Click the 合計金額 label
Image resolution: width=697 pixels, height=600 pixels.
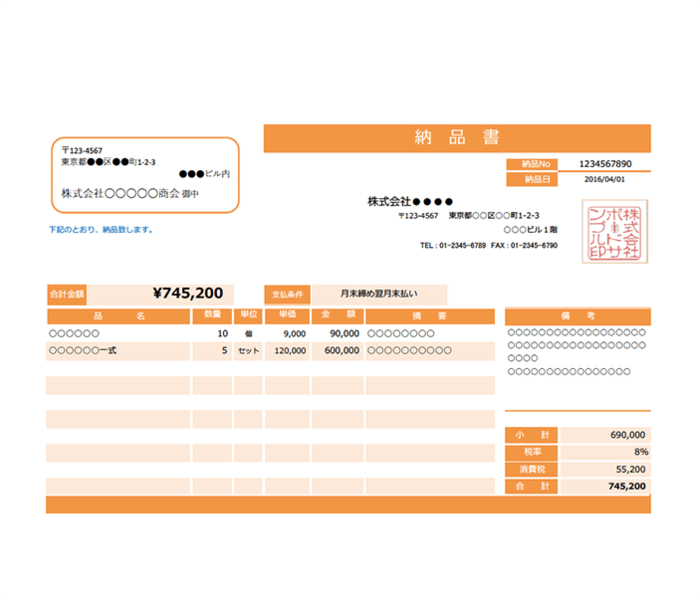coord(67,294)
